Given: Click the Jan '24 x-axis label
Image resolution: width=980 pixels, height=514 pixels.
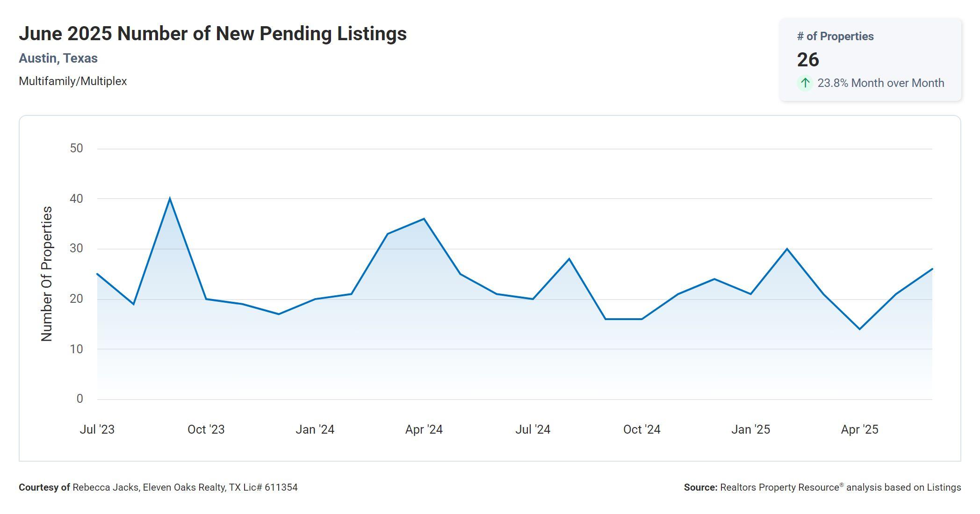Looking at the screenshot, I should coord(315,429).
